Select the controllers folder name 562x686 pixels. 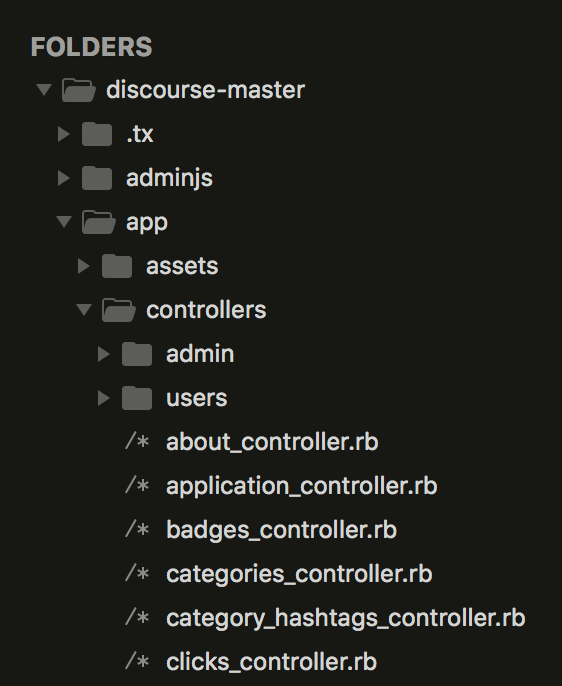point(206,310)
